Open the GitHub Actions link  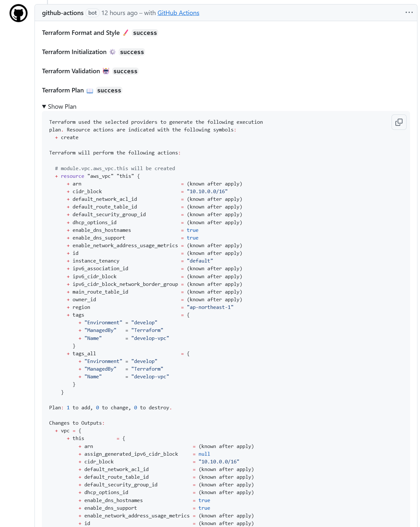(x=178, y=13)
